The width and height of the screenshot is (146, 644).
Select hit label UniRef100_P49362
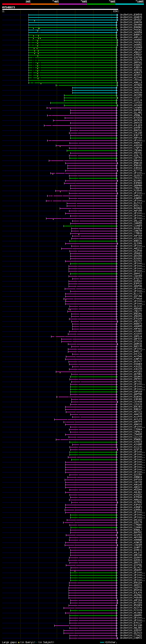click(x=131, y=42)
